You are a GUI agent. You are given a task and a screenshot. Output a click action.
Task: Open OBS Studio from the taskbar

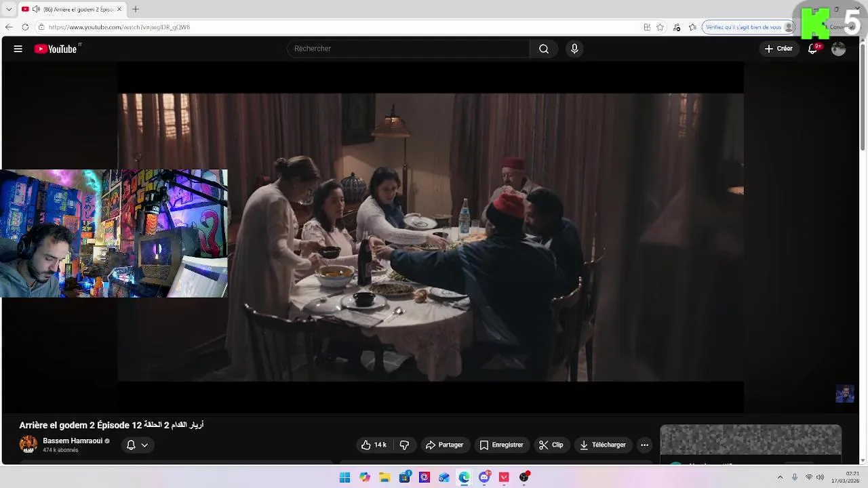point(524,477)
